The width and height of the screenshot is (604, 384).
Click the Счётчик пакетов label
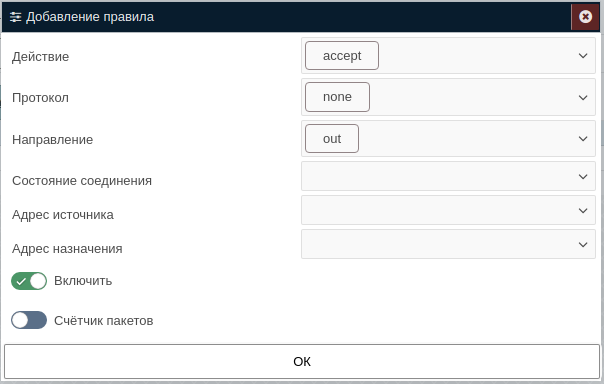pyautogui.click(x=104, y=320)
